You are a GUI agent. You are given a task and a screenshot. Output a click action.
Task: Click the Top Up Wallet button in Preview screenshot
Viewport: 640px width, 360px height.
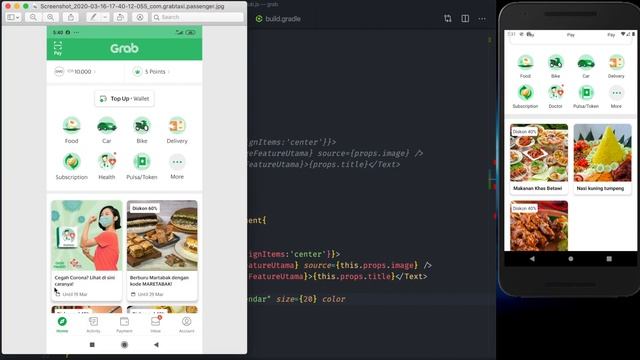124,98
